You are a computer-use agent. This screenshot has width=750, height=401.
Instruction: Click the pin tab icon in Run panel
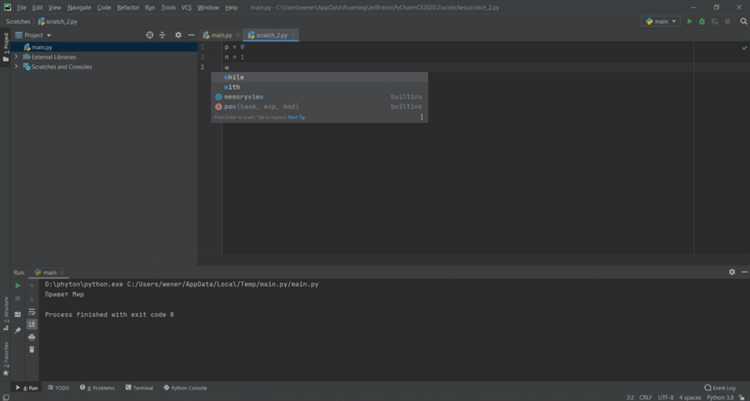pos(18,330)
